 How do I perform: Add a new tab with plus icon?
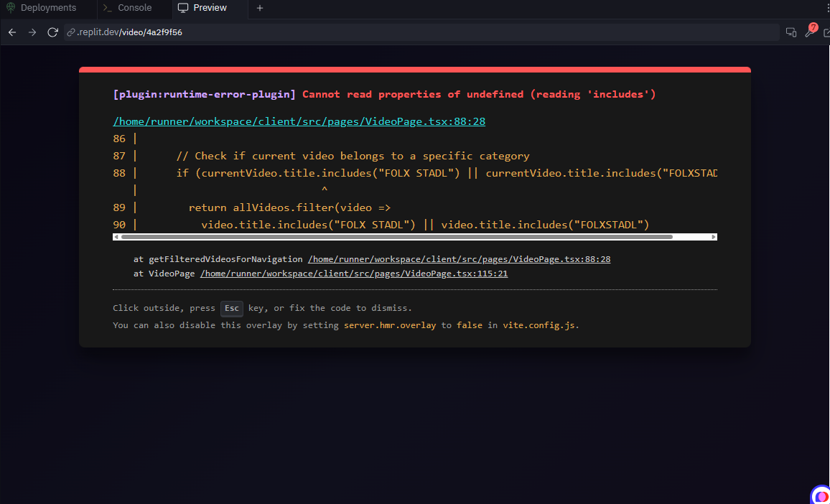[x=259, y=8]
